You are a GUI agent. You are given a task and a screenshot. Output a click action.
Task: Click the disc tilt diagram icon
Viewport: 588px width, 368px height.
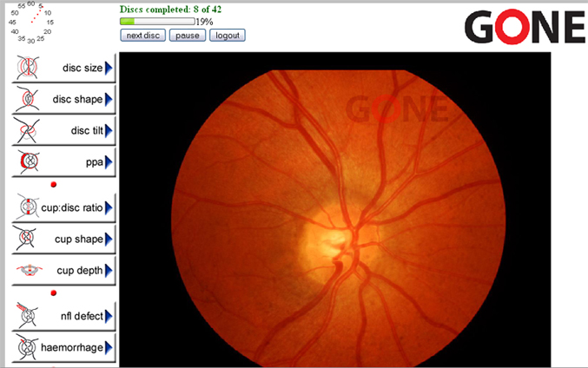coord(27,130)
